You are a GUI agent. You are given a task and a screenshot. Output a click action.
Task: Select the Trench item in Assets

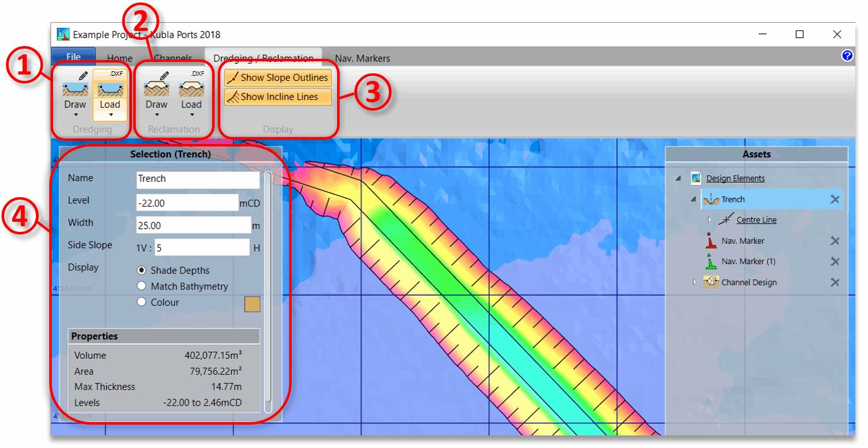tap(771, 199)
